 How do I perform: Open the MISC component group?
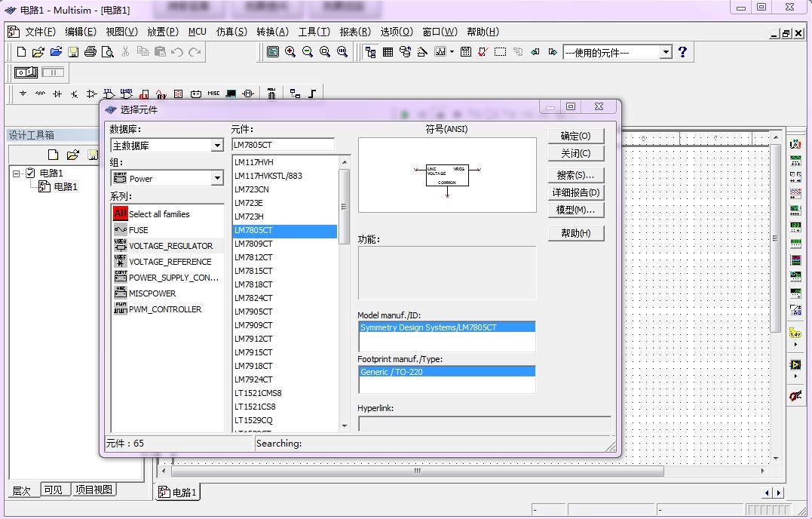[x=213, y=94]
